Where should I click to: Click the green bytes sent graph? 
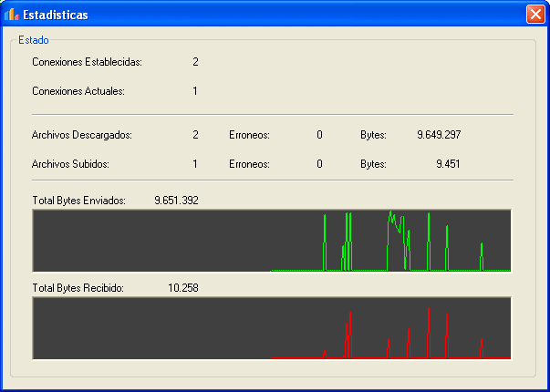[x=272, y=241]
